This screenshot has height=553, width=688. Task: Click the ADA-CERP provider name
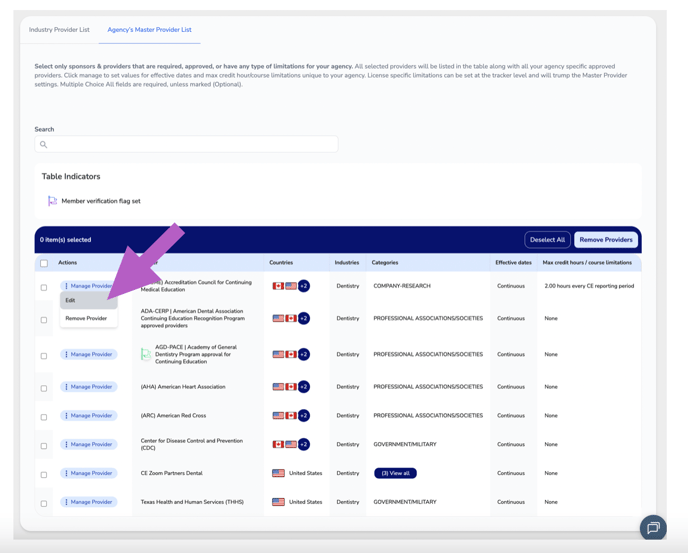193,318
